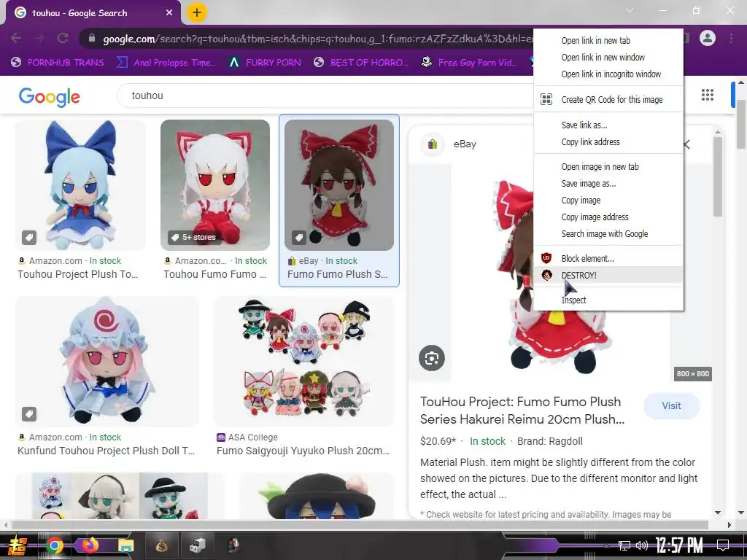Image resolution: width=747 pixels, height=560 pixels.
Task: Click the white-haired Mokou plush thumbnail
Action: click(215, 184)
